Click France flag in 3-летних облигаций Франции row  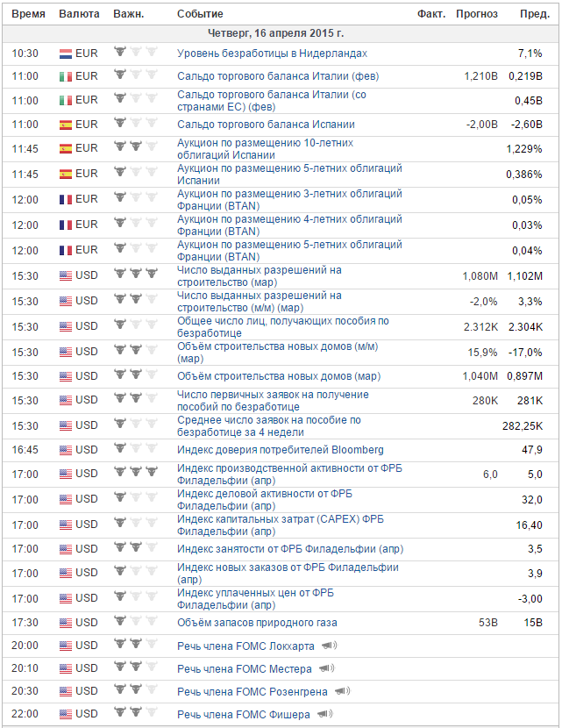66,200
